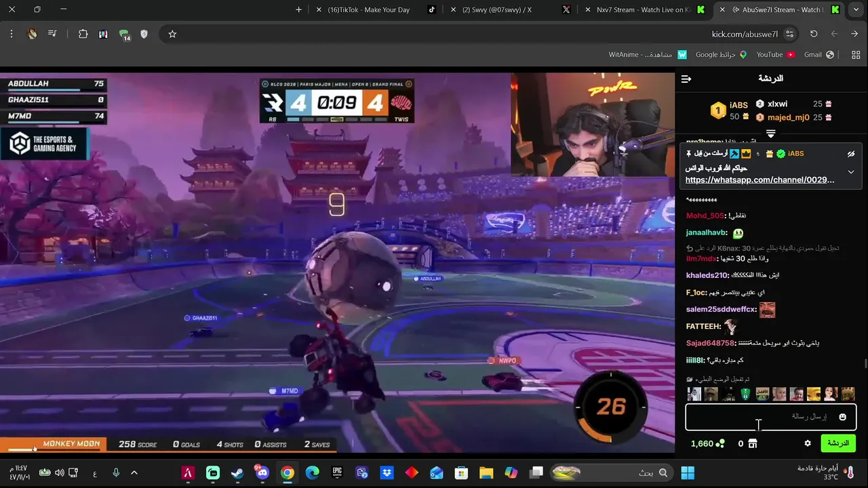Switch to the Nxv7 Stream Kick tab
This screenshot has height=488, width=868.
643,9
